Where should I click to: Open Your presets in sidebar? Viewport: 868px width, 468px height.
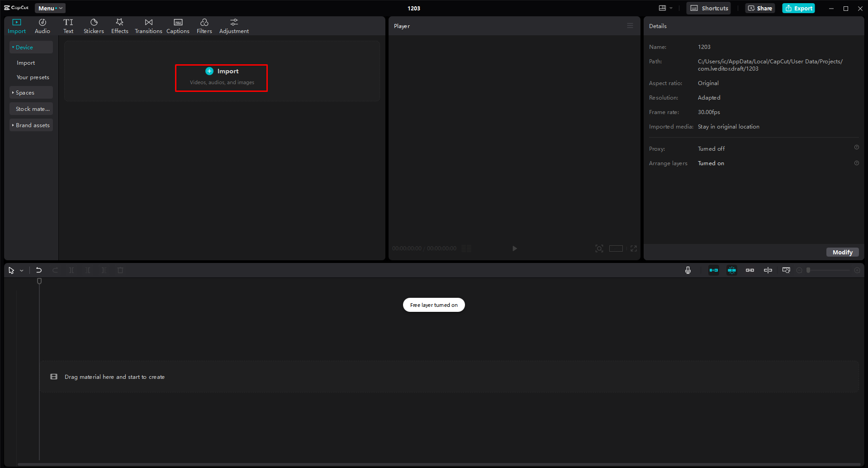pos(33,77)
